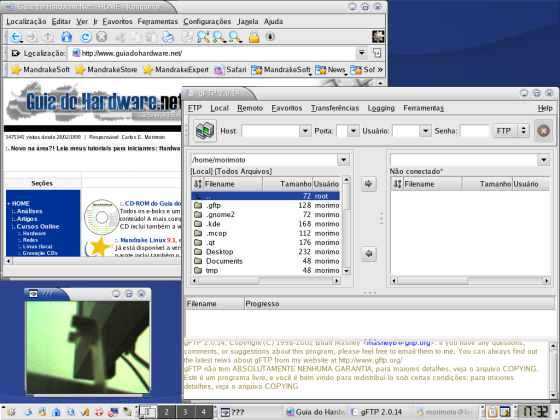This screenshot has width=560, height=420.
Task: Click the download left-arrow between file panes
Action: 368,254
